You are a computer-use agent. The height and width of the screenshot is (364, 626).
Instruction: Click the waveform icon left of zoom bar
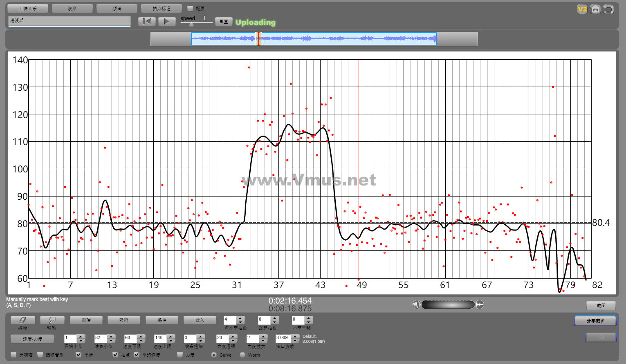coord(417,305)
